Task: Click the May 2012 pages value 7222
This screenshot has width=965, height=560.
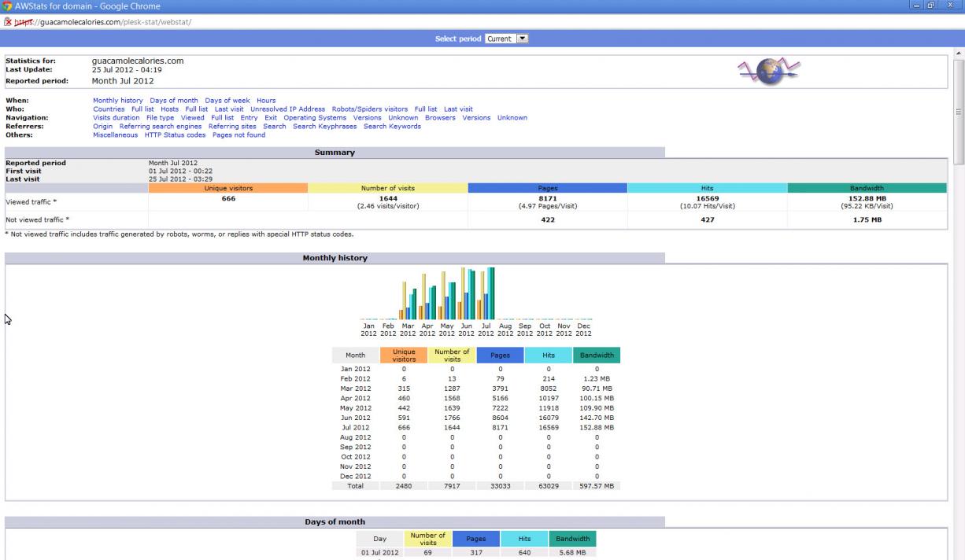Action: (500, 408)
